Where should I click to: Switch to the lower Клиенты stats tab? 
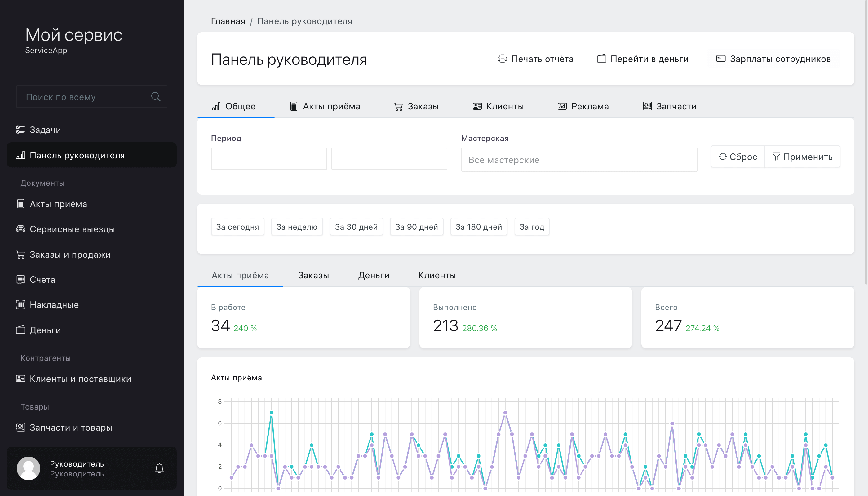(x=437, y=275)
